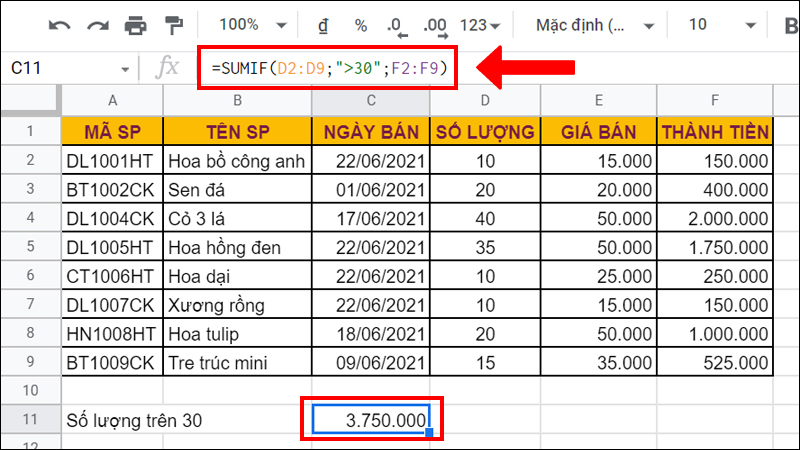Select row 11 header
Viewport: 800px width, 450px height.
click(x=31, y=419)
